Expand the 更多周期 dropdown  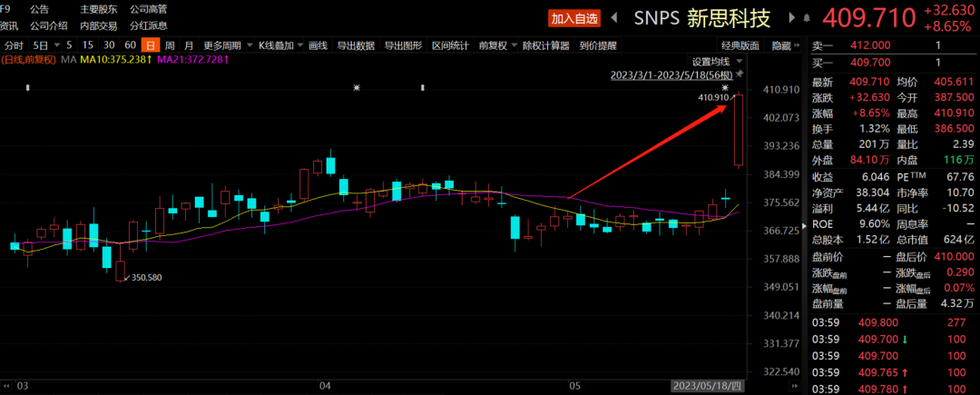[228, 45]
